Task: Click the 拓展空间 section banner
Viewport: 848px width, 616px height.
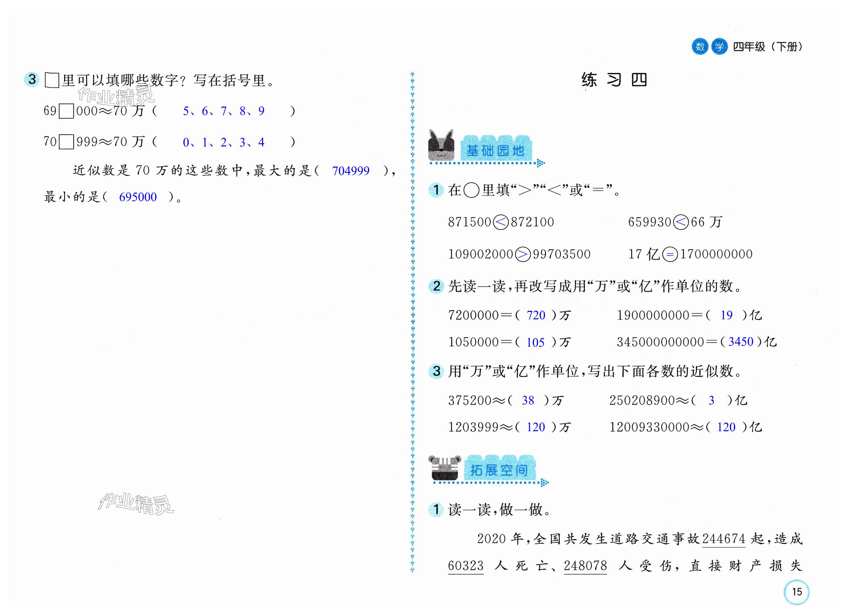Action: click(499, 470)
